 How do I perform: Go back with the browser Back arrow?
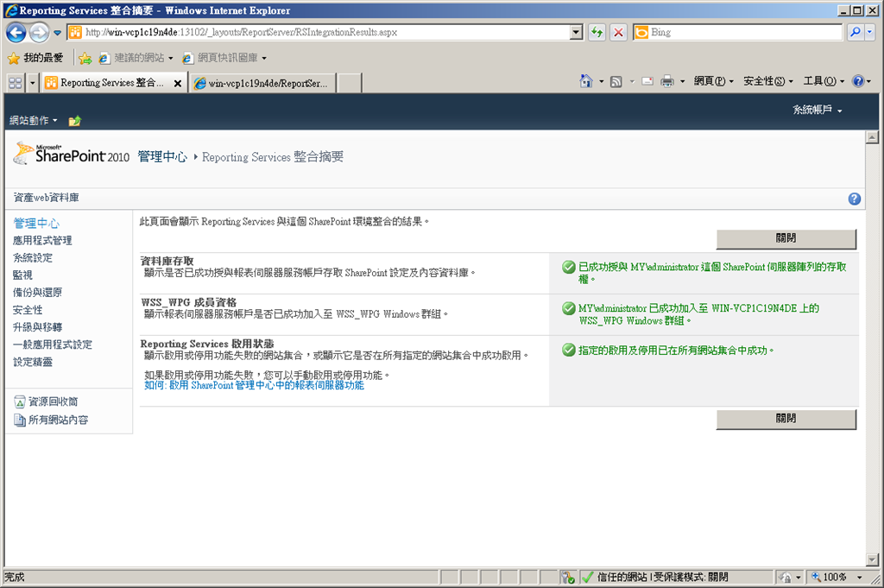16,33
